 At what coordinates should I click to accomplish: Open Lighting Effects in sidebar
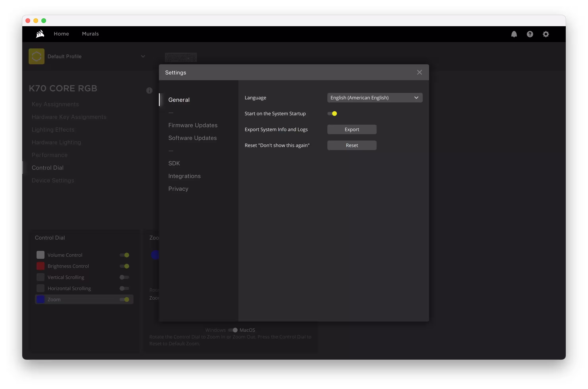(53, 129)
